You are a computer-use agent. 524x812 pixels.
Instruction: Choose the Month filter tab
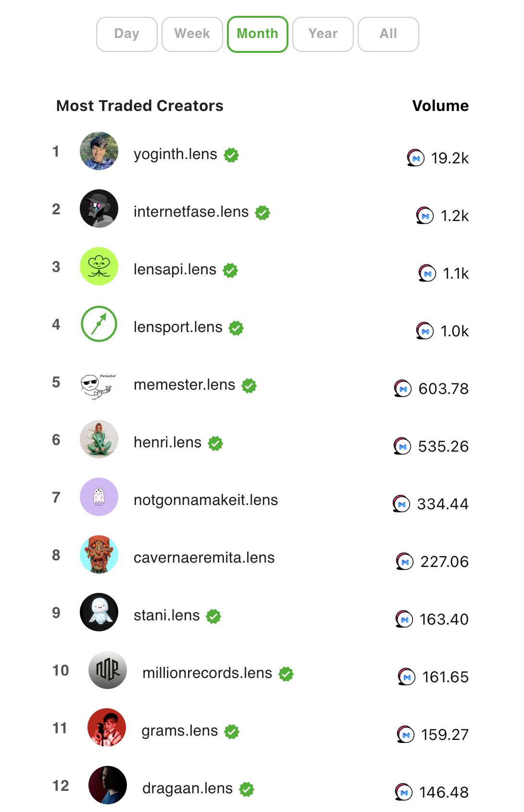[258, 34]
